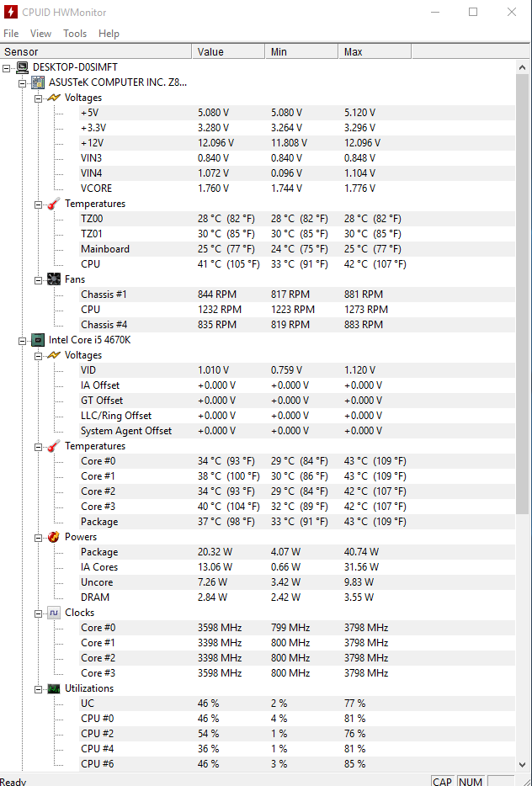Collapse the Fans section
Image resolution: width=532 pixels, height=786 pixels.
pyautogui.click(x=38, y=279)
